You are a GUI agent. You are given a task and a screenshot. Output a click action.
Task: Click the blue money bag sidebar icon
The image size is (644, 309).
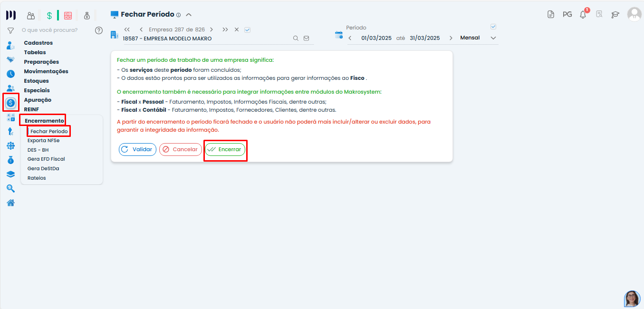point(10,160)
